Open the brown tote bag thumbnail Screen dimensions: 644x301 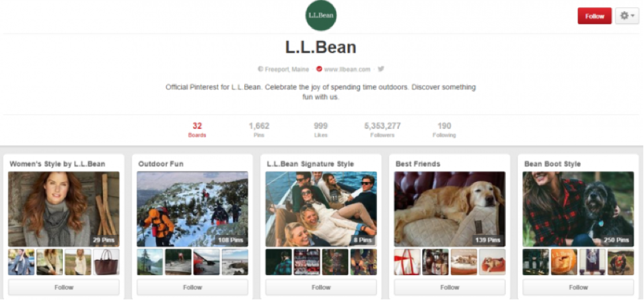[106, 262]
